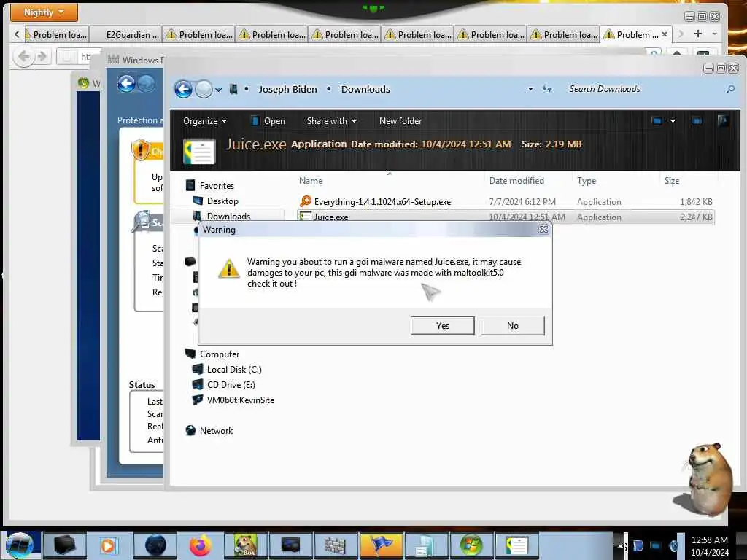Image resolution: width=747 pixels, height=560 pixels.
Task: Click Computer in the navigation pane
Action: point(219,354)
